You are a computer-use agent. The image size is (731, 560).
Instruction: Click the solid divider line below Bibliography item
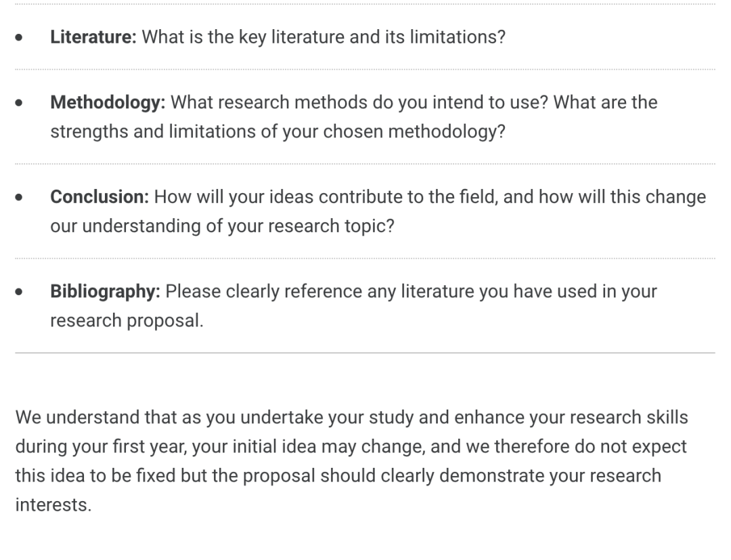pyautogui.click(x=365, y=353)
